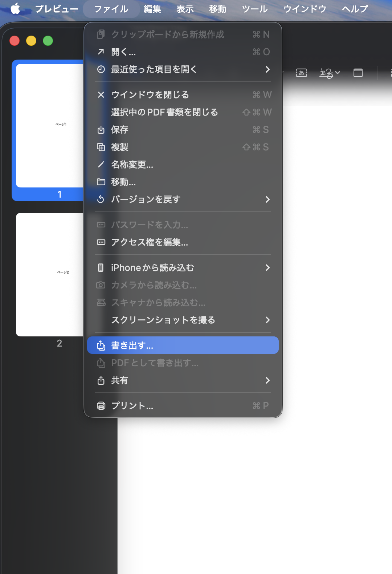Open the 表示 menu
The width and height of the screenshot is (392, 574).
tap(185, 9)
